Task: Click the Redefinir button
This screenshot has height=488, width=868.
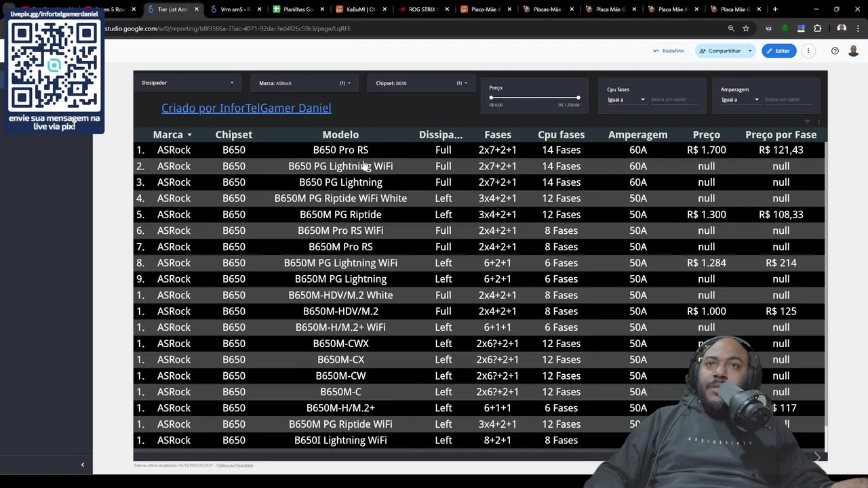Action: (x=669, y=51)
